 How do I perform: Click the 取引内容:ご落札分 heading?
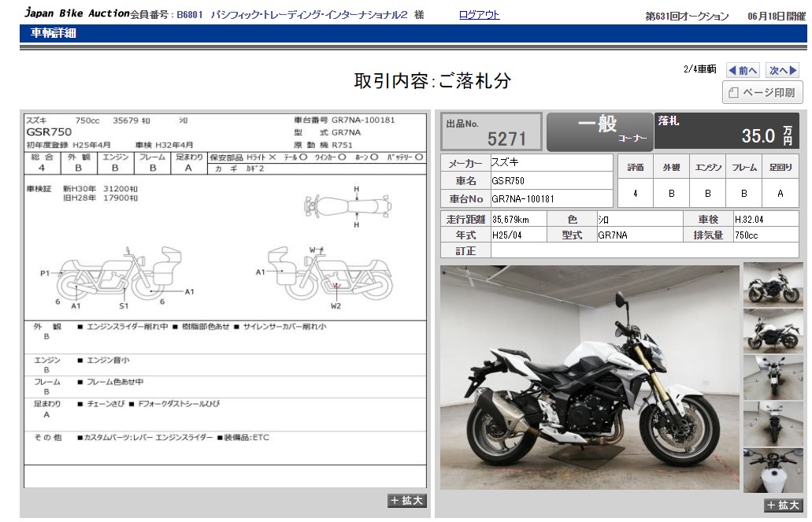[x=433, y=81]
